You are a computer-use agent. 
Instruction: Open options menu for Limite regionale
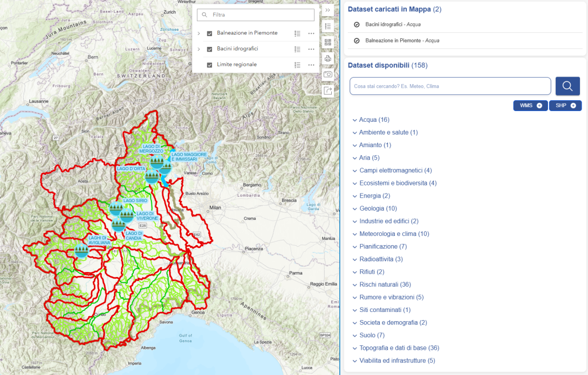(311, 65)
